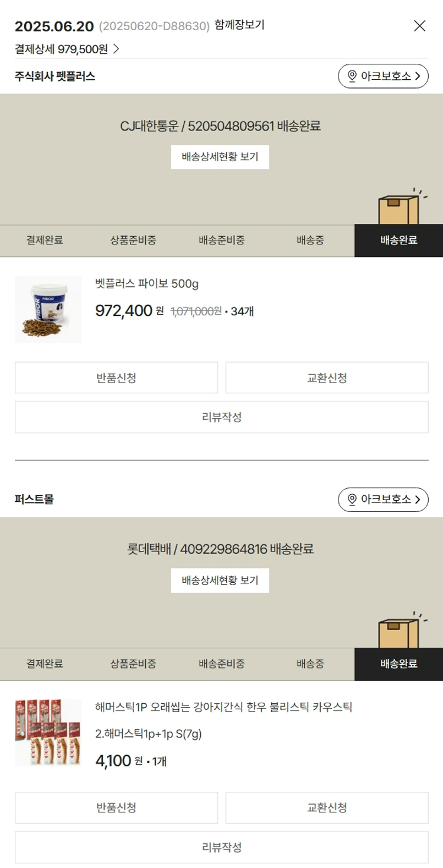Select 결제완료 step in first order tracker
This screenshot has height=868, width=443.
click(44, 240)
